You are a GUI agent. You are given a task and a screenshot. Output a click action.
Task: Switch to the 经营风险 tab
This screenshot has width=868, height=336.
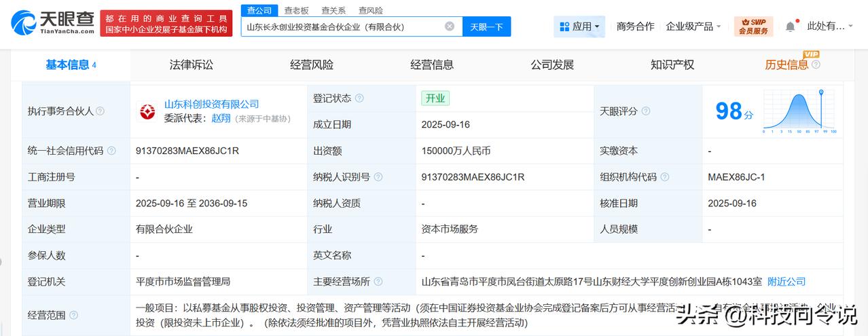coord(312,65)
